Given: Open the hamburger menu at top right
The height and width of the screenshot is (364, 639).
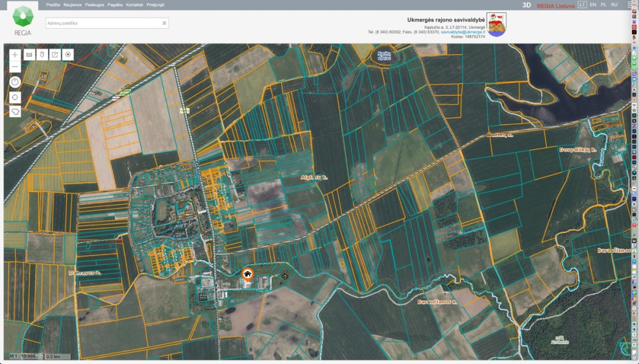Looking at the screenshot, I should (x=629, y=5).
